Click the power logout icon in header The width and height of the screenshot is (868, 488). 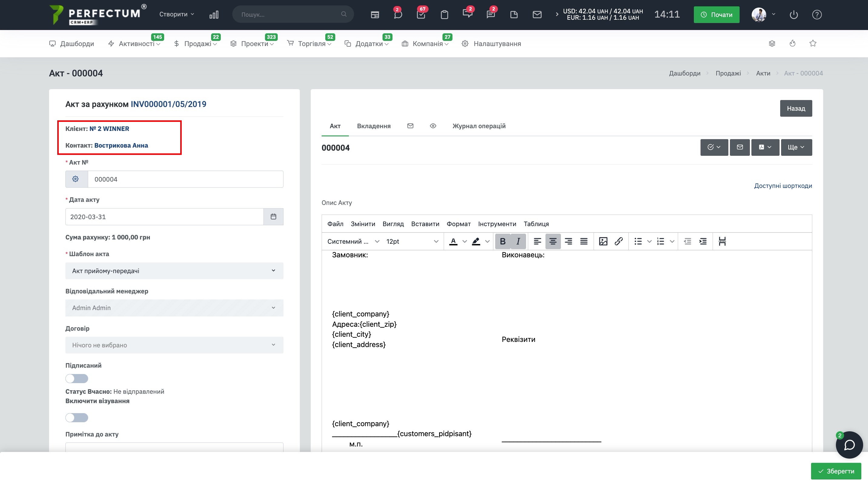(793, 15)
